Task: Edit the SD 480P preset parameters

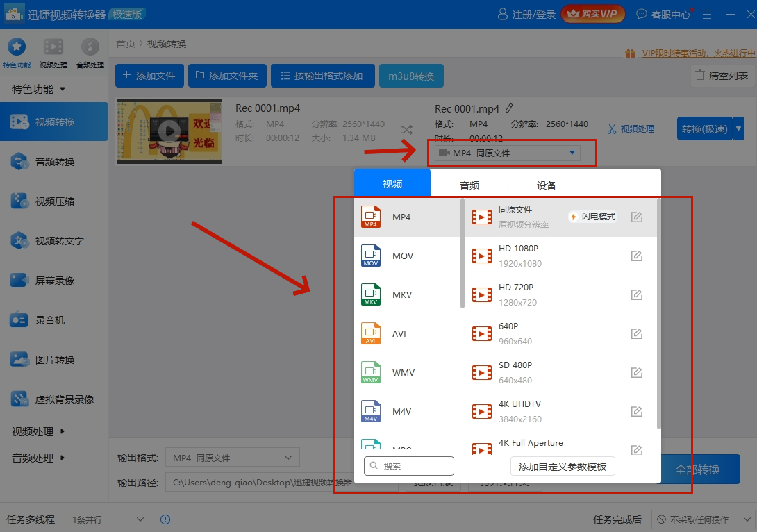Action: (x=637, y=373)
